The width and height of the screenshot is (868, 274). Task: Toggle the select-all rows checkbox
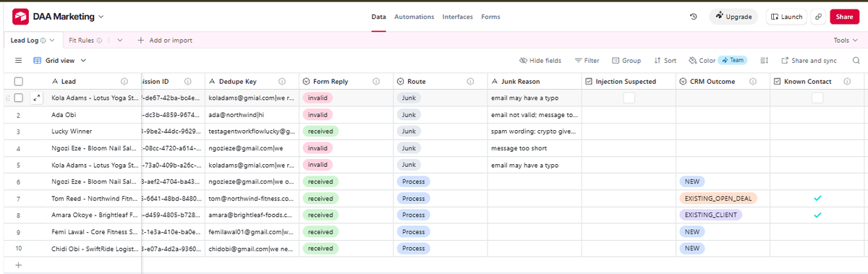18,81
